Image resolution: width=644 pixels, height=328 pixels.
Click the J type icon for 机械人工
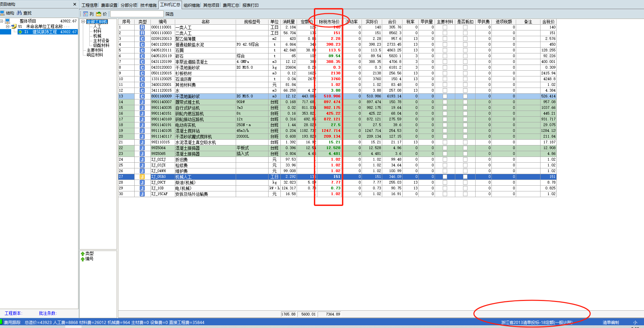[142, 177]
